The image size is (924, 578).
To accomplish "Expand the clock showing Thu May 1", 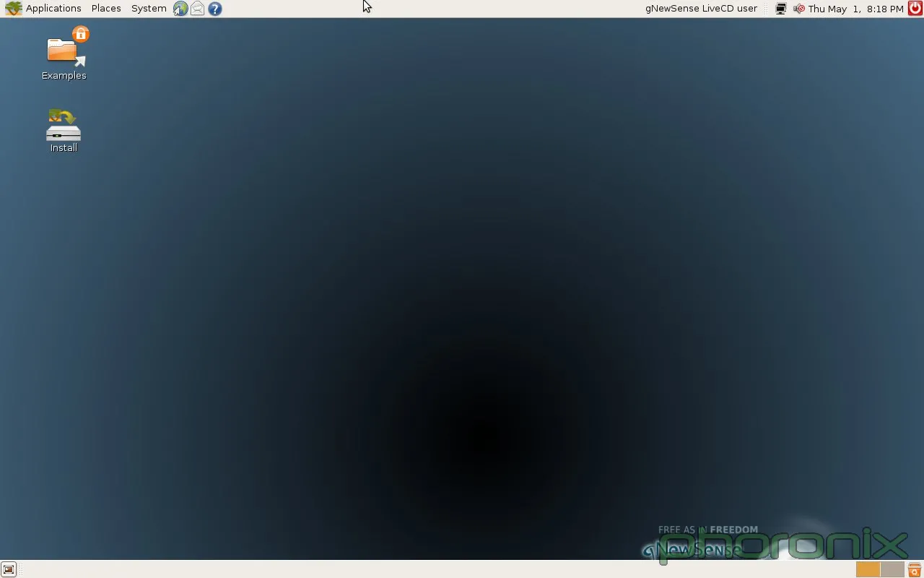I will pyautogui.click(x=855, y=9).
